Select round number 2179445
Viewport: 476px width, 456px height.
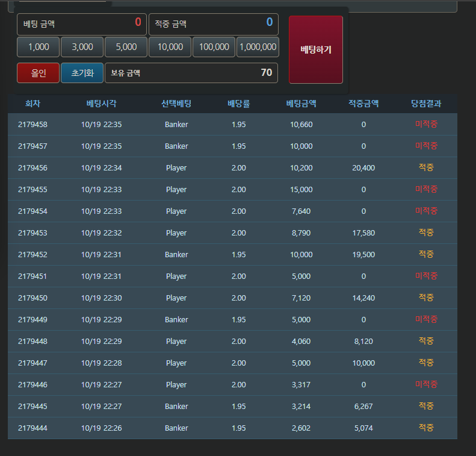coord(32,407)
